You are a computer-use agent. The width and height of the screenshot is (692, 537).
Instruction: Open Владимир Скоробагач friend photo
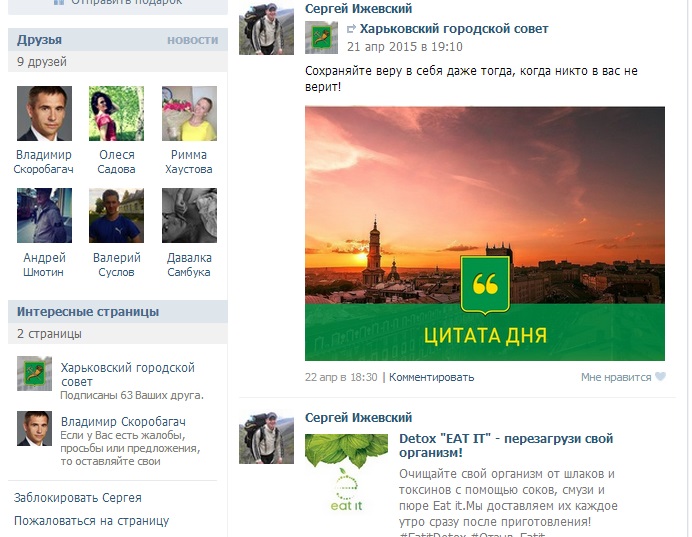click(x=44, y=113)
